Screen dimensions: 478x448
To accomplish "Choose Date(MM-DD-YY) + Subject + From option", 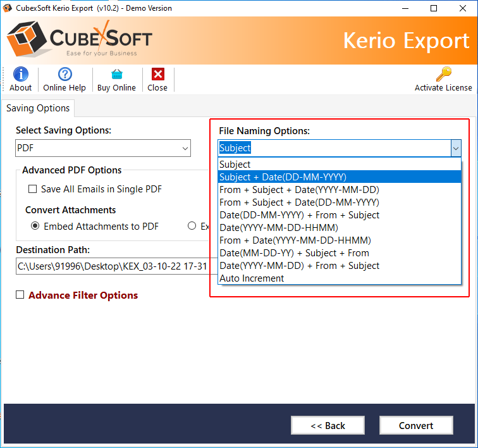I will [x=340, y=253].
